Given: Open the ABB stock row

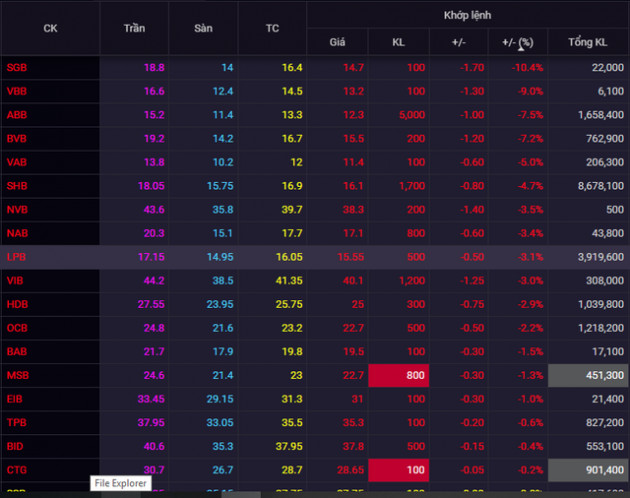Looking at the screenshot, I should pos(315,115).
